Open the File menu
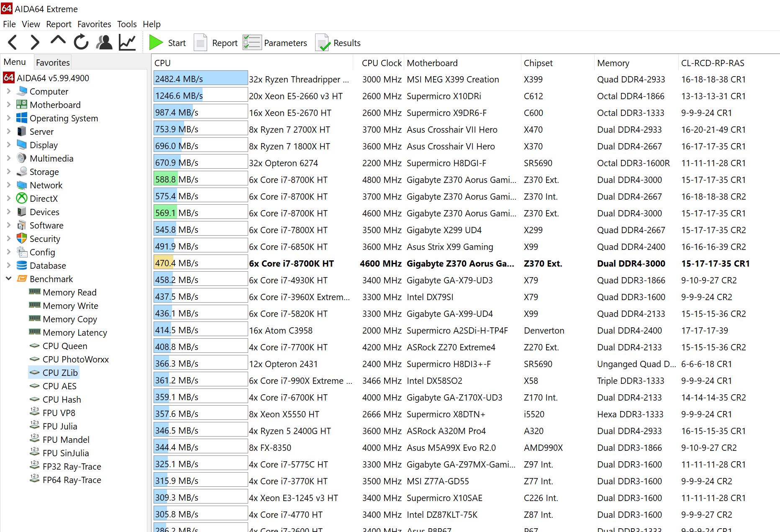Viewport: 780px width, 532px height. (9, 24)
